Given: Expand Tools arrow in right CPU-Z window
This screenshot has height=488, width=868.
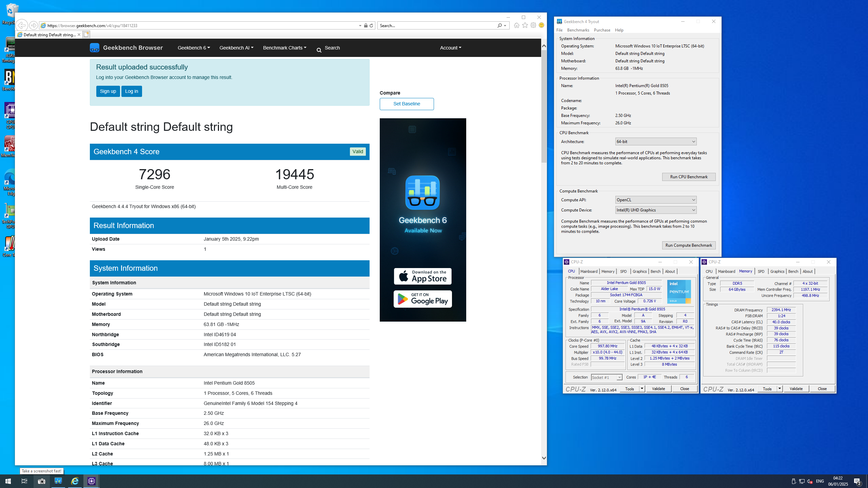Looking at the screenshot, I should (x=780, y=389).
